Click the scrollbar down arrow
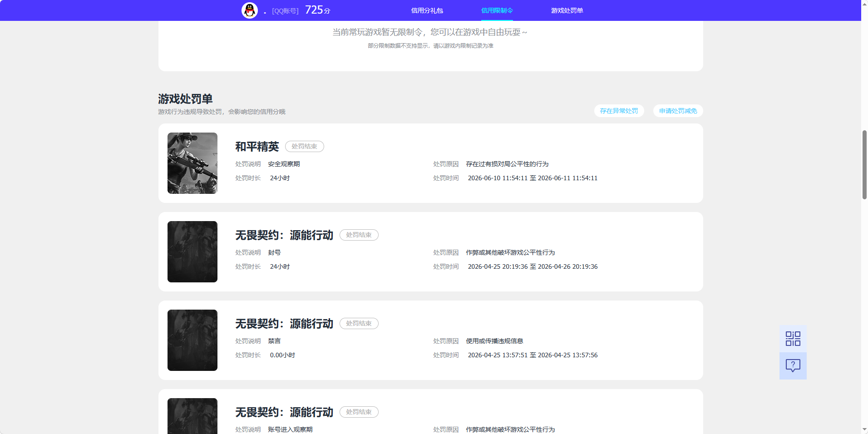Image resolution: width=868 pixels, height=434 pixels. 864,430
